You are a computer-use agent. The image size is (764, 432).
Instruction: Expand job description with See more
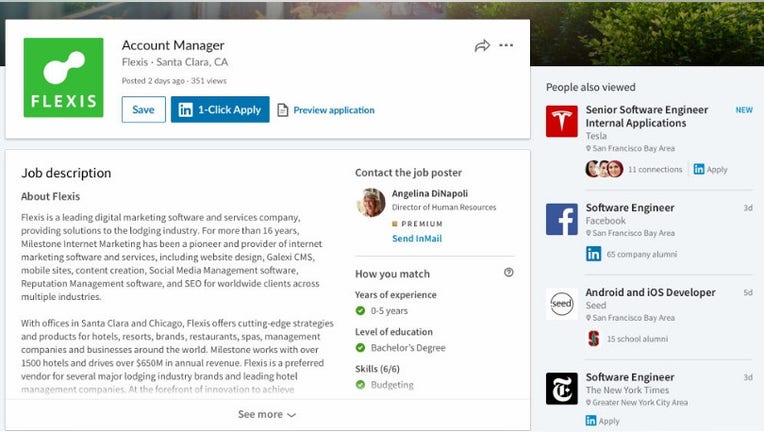pos(267,414)
